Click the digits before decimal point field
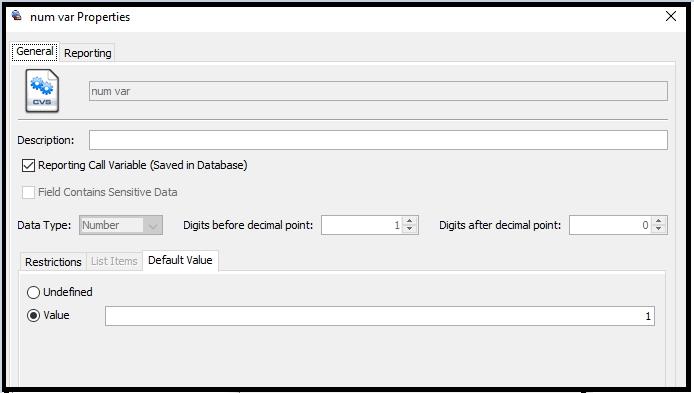694x393 pixels. click(362, 225)
